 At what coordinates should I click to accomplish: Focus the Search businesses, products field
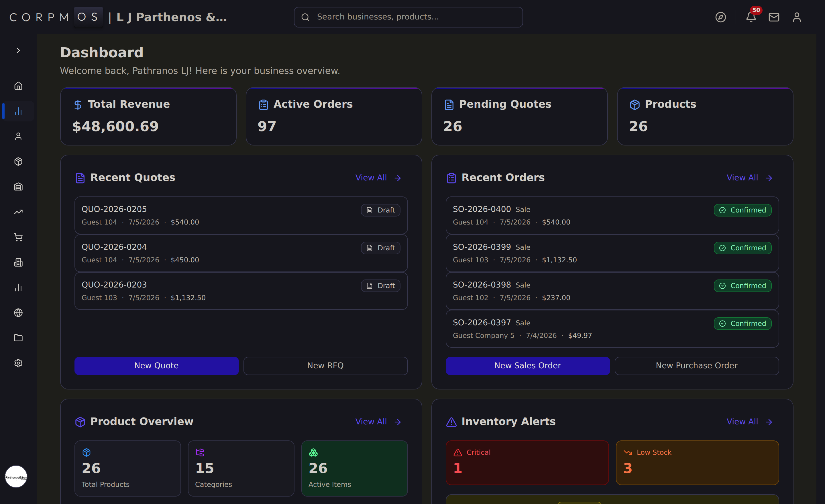(x=408, y=17)
